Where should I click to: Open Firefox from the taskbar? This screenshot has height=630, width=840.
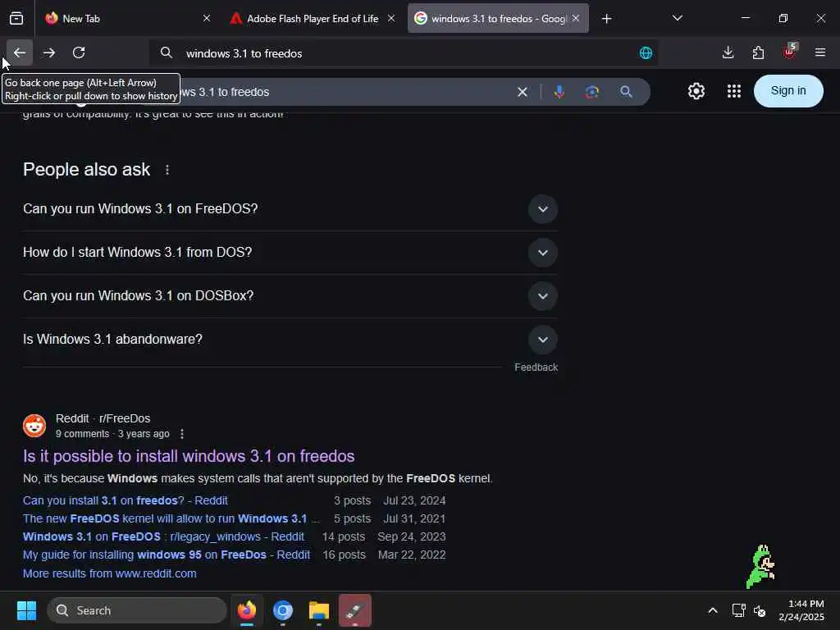click(x=247, y=610)
